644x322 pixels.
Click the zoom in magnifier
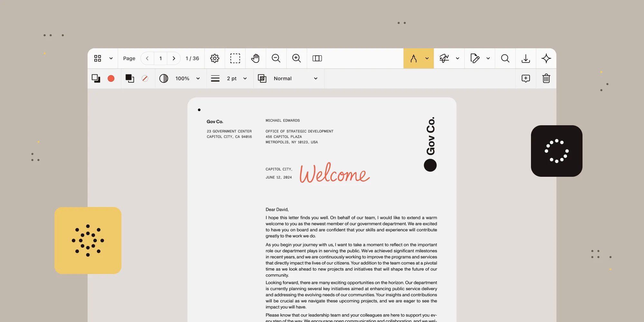(x=297, y=58)
